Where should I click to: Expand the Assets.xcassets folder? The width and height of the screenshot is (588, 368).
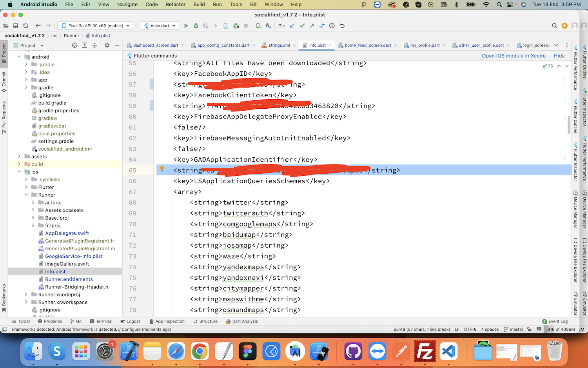33,210
